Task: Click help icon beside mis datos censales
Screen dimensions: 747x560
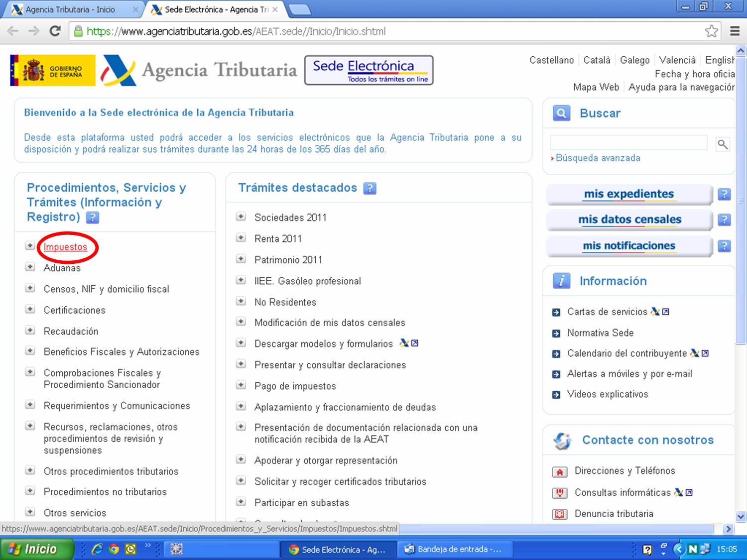Action: click(724, 220)
